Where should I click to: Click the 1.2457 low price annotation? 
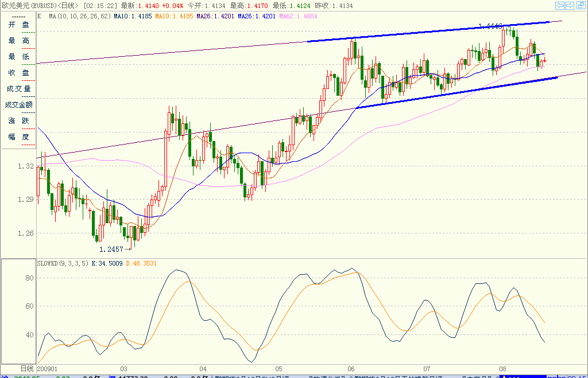point(111,250)
